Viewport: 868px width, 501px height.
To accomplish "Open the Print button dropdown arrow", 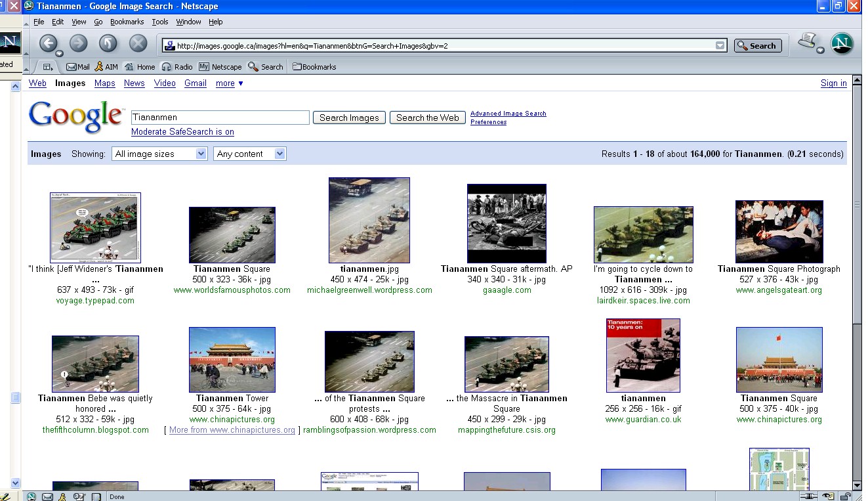I will 820,50.
